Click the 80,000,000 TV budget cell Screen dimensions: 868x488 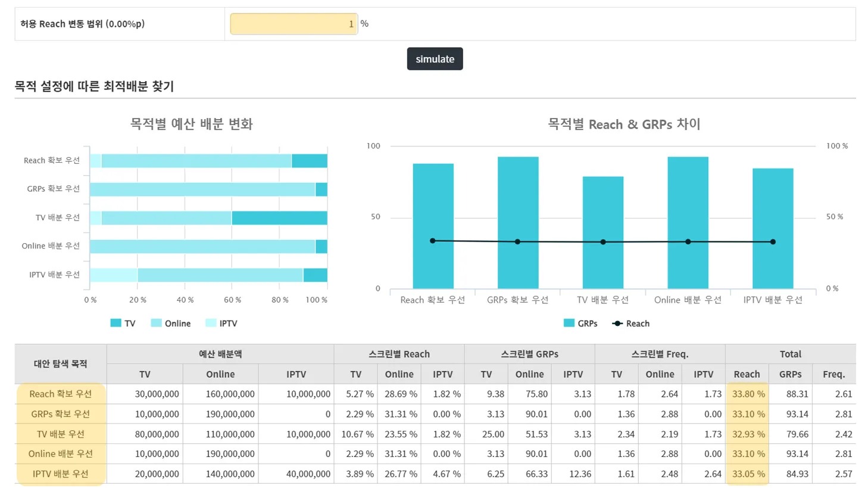tap(145, 434)
